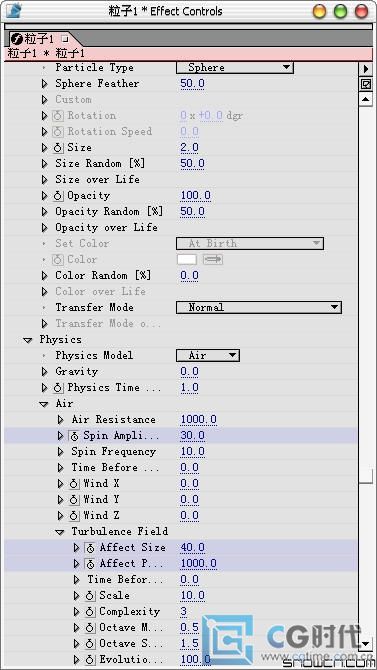
Task: Toggle the Affect Size stopwatch
Action: [90, 548]
